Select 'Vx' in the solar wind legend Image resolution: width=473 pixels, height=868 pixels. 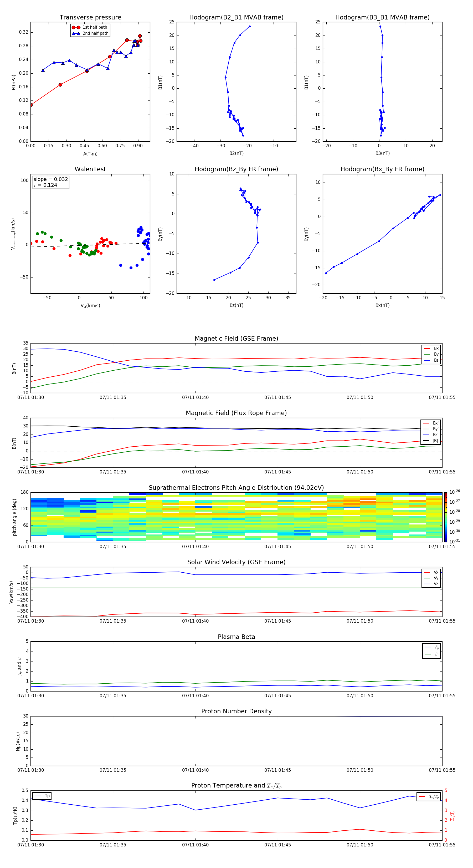[431, 573]
